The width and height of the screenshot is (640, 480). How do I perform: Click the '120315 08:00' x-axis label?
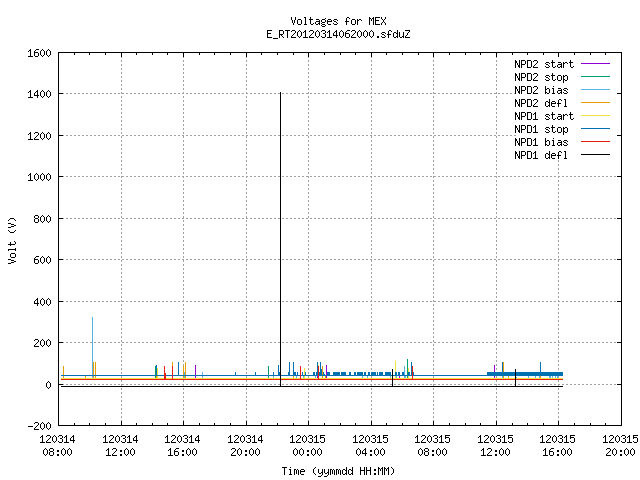[x=432, y=446]
